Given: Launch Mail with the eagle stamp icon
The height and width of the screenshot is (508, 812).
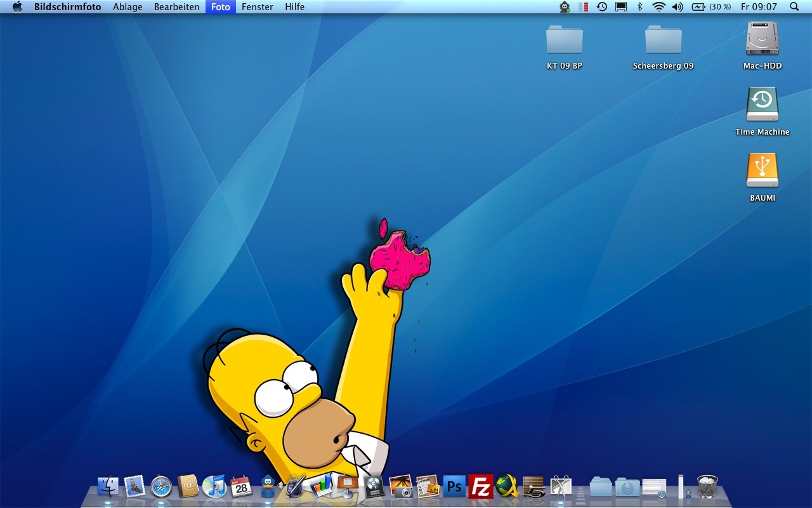Looking at the screenshot, I should point(134,487).
